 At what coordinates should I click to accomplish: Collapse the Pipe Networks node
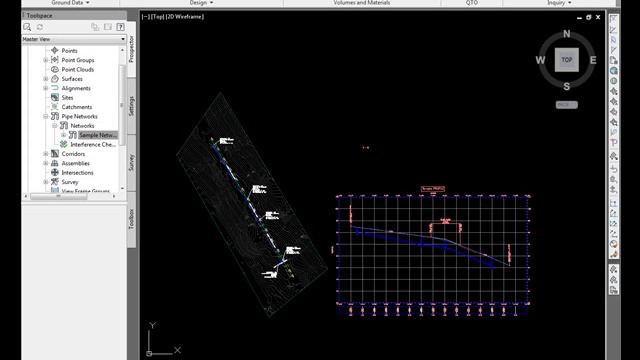click(x=46, y=116)
